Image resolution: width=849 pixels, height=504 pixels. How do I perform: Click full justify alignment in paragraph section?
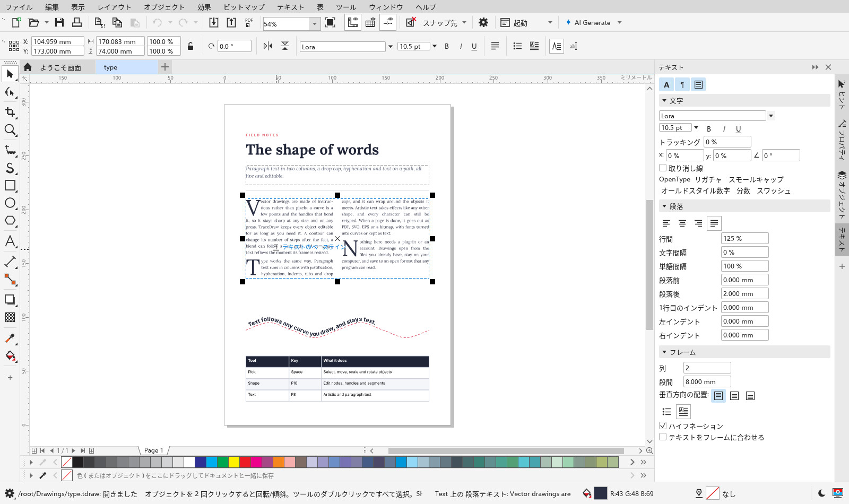pyautogui.click(x=714, y=223)
